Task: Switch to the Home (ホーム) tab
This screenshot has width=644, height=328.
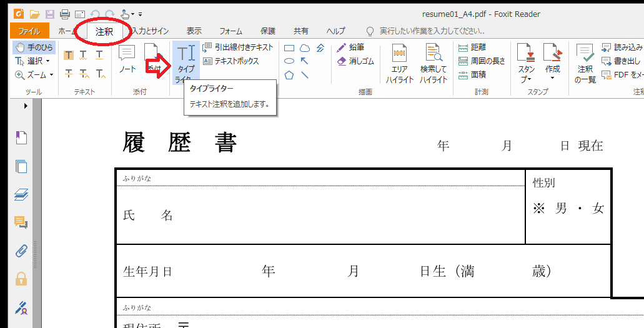Action: 67,31
